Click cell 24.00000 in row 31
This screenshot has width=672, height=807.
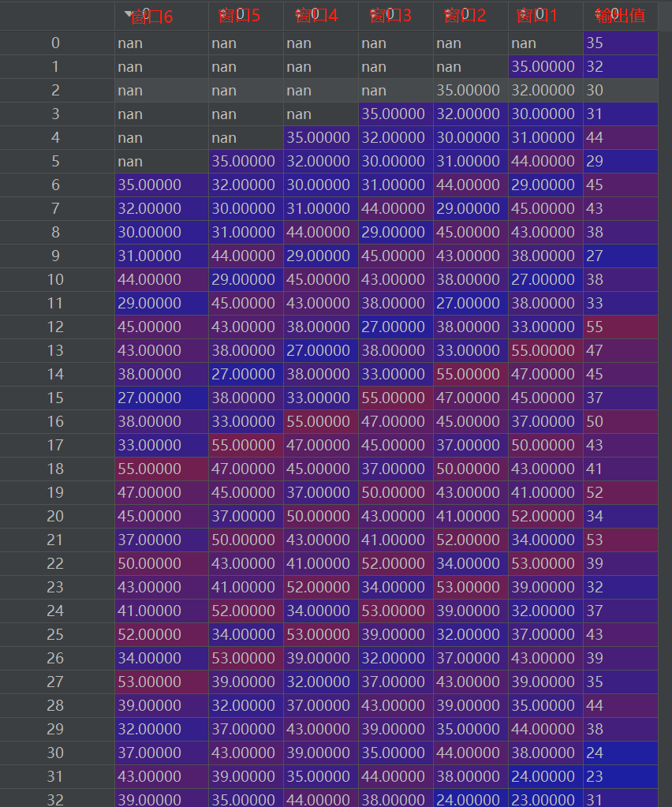(x=546, y=777)
